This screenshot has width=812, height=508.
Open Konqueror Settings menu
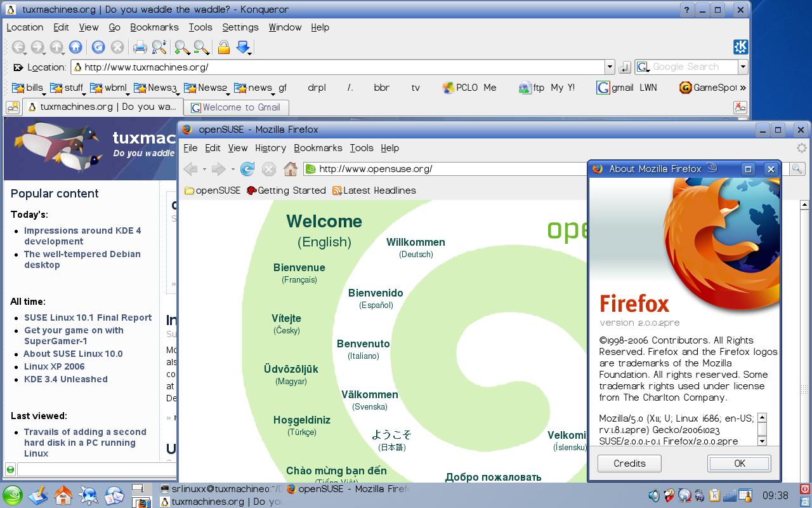240,27
